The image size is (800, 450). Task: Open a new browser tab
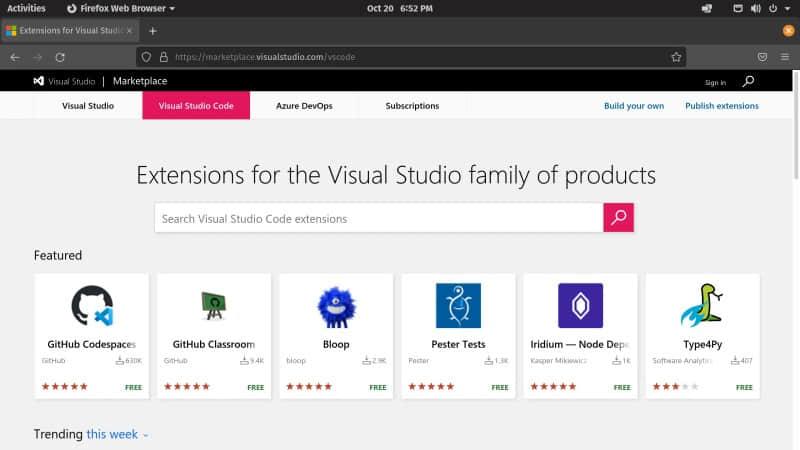153,31
